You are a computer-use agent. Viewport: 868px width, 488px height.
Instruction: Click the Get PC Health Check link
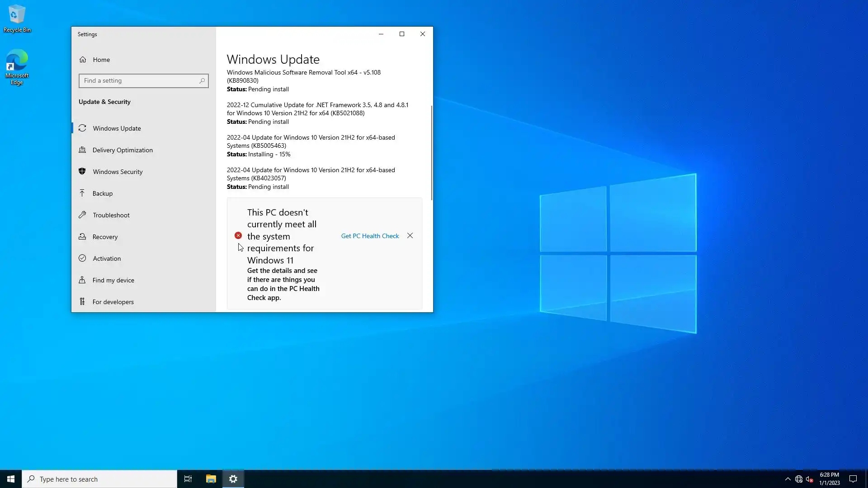tap(370, 236)
